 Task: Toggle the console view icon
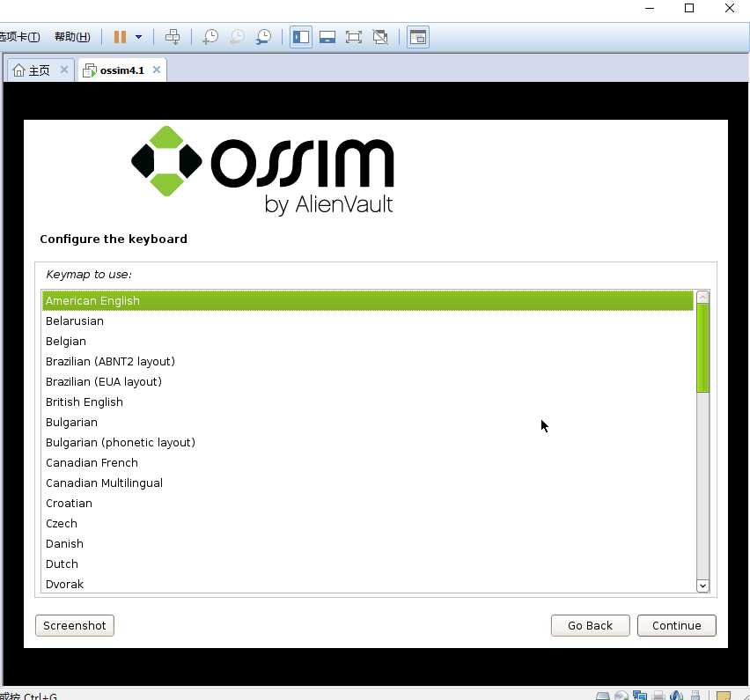tap(418, 37)
